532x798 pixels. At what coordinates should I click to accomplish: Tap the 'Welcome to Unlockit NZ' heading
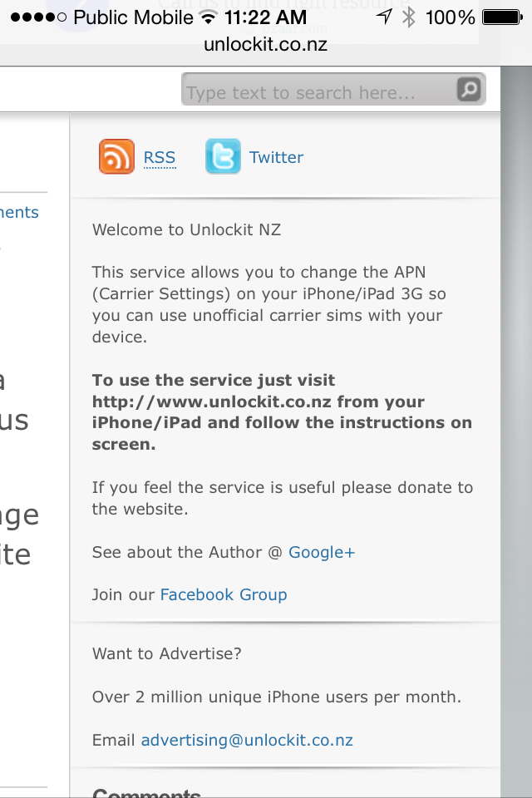[186, 229]
